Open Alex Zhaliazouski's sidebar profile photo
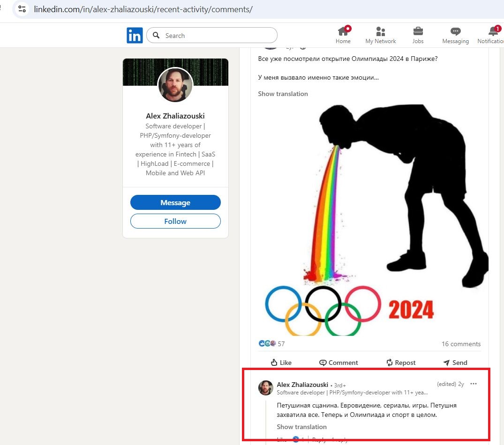 [175, 85]
